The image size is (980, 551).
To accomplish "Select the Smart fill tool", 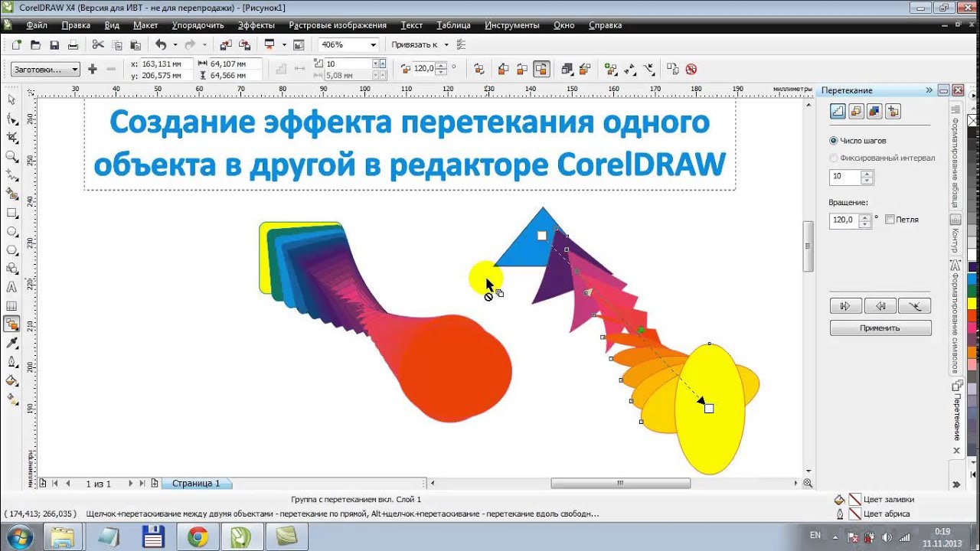I will [11, 194].
